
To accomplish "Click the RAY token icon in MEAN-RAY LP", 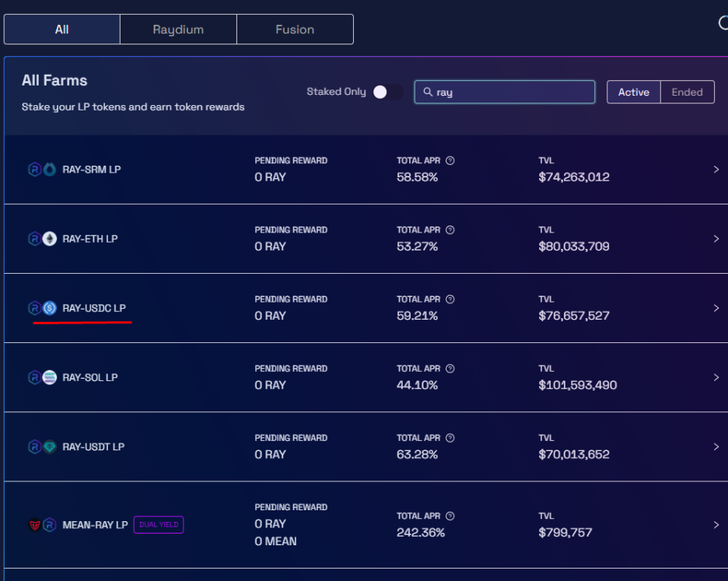I will (x=50, y=525).
